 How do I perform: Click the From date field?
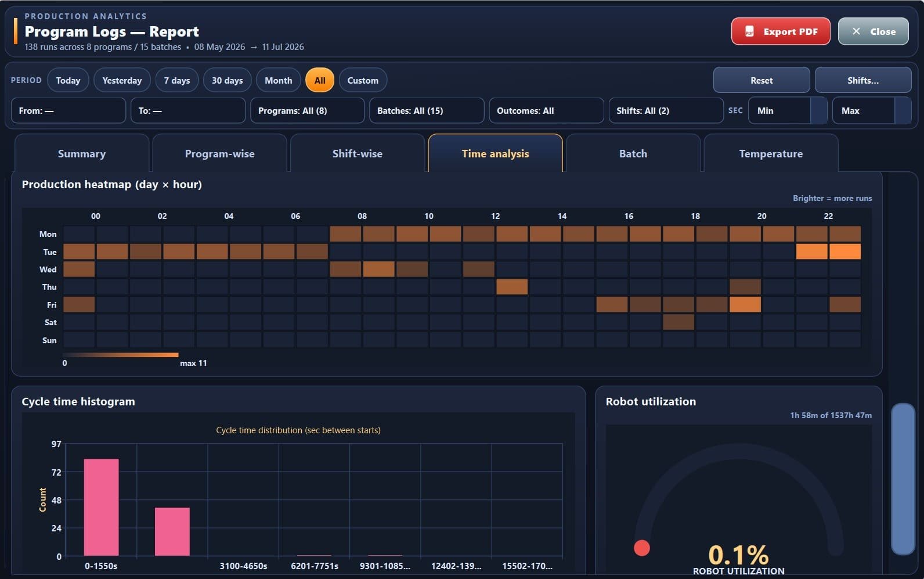(x=68, y=110)
